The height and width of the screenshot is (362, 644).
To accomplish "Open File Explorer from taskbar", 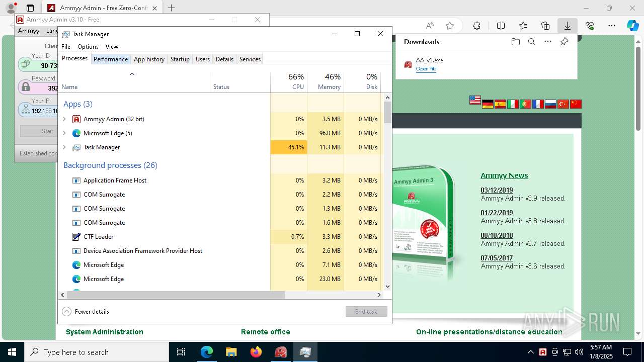I will pyautogui.click(x=231, y=352).
